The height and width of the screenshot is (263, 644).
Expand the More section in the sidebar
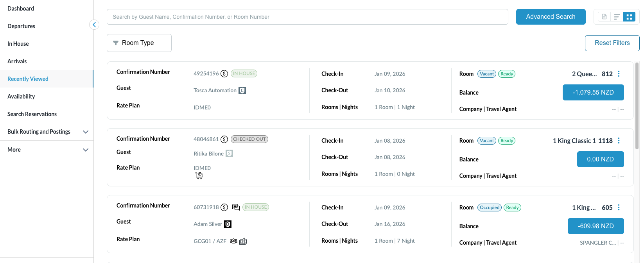pos(86,150)
